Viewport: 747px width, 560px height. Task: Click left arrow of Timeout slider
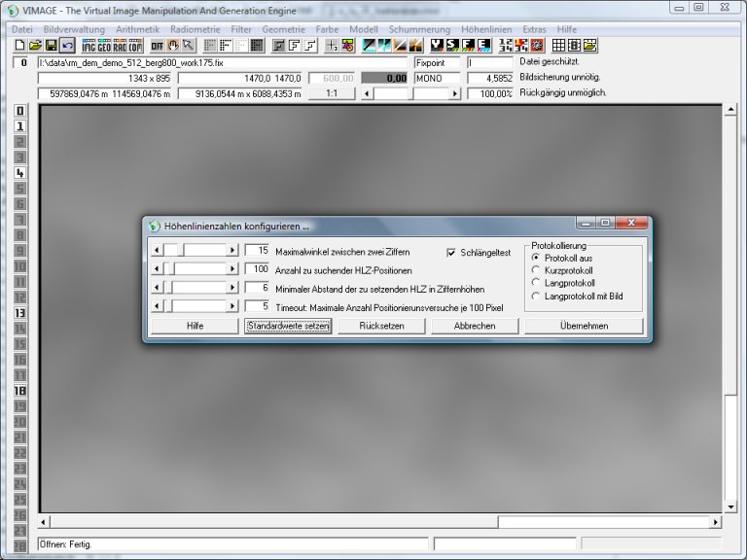[x=157, y=306]
